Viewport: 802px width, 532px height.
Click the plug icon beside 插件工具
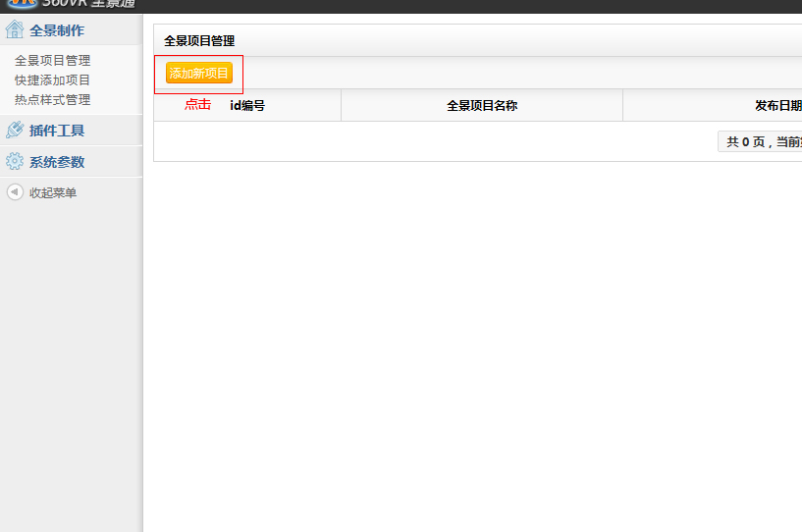coord(15,130)
